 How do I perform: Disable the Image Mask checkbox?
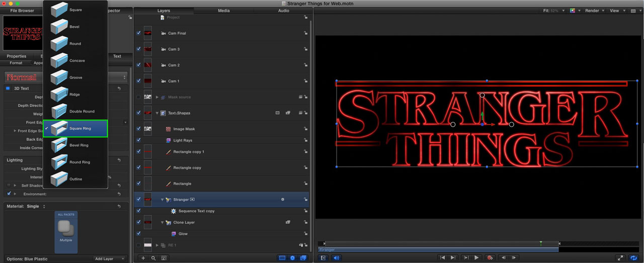point(138,129)
